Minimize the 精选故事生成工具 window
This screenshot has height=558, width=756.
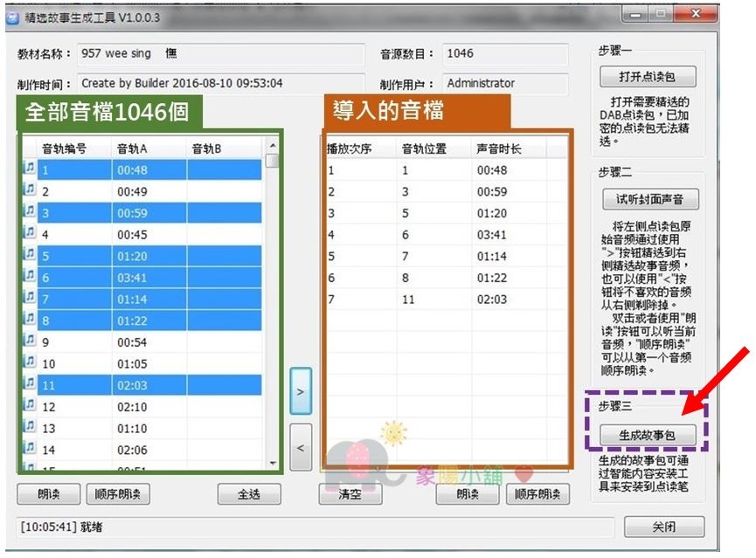[x=636, y=15]
